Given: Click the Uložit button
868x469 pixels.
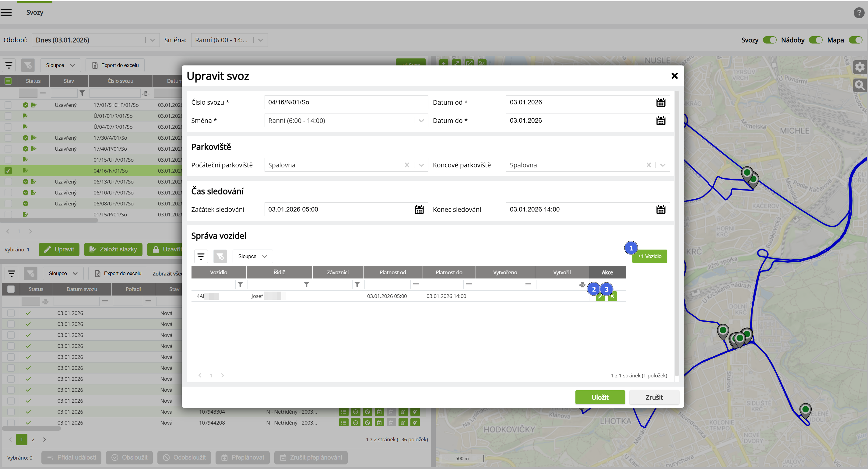Looking at the screenshot, I should (x=600, y=397).
